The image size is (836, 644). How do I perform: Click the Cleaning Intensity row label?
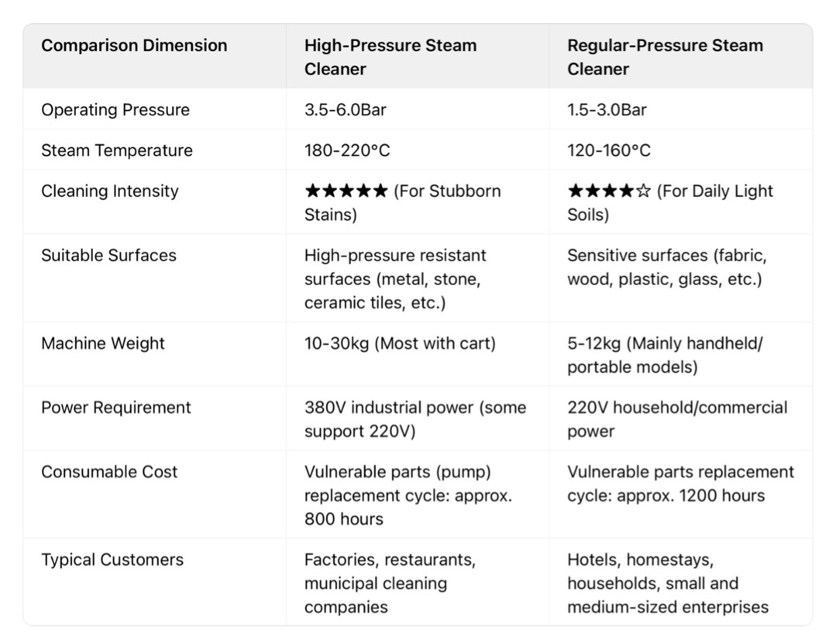click(110, 191)
